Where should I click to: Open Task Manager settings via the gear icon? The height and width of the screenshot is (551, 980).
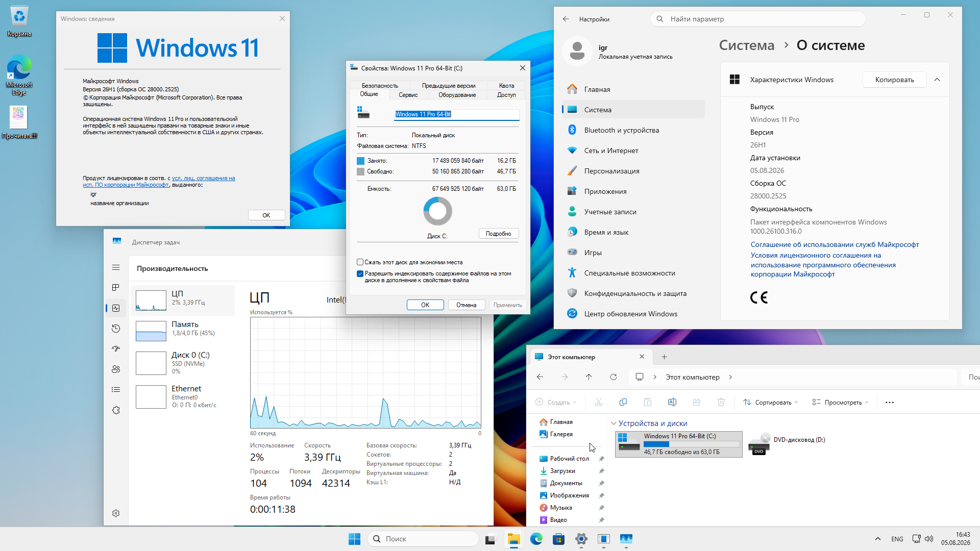click(116, 513)
